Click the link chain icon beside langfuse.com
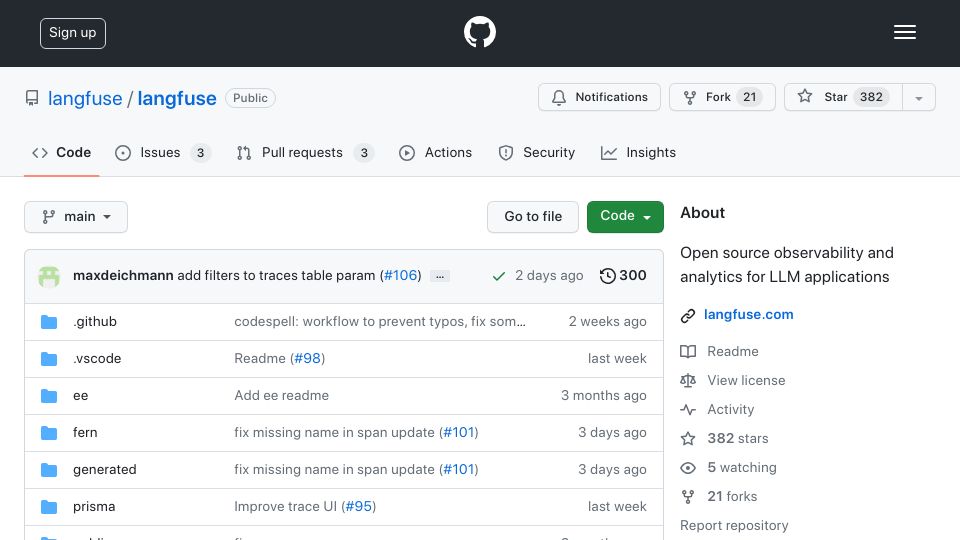960x540 pixels. click(688, 315)
